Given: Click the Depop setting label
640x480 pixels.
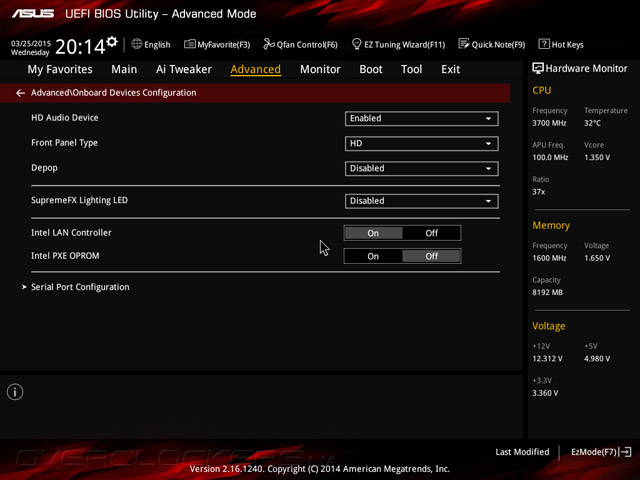Looking at the screenshot, I should [44, 168].
